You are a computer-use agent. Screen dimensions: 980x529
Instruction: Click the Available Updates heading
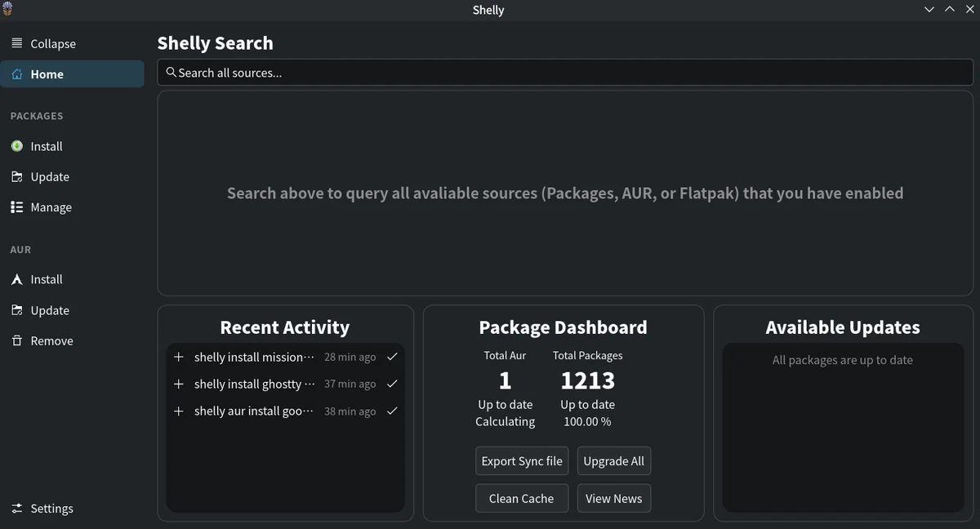click(843, 327)
